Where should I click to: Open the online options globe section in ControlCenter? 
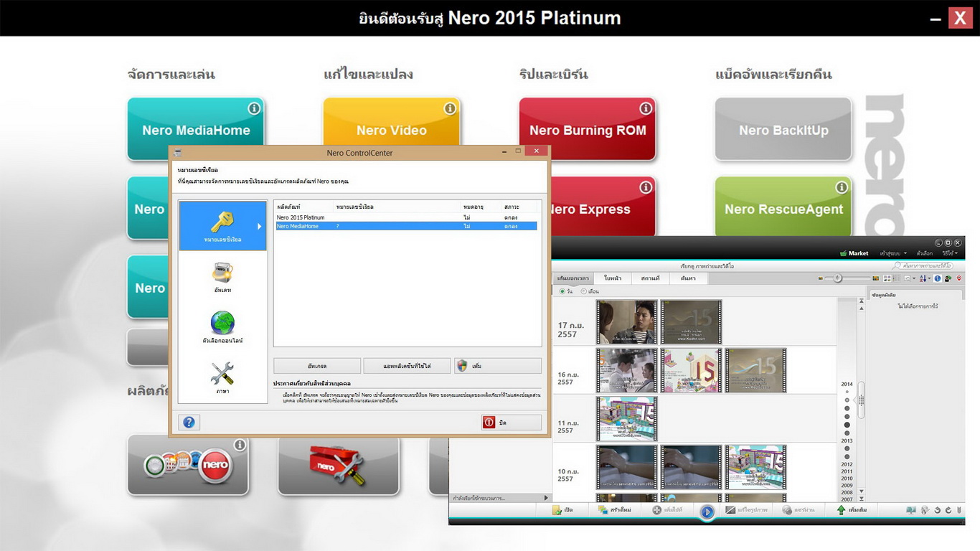[222, 327]
